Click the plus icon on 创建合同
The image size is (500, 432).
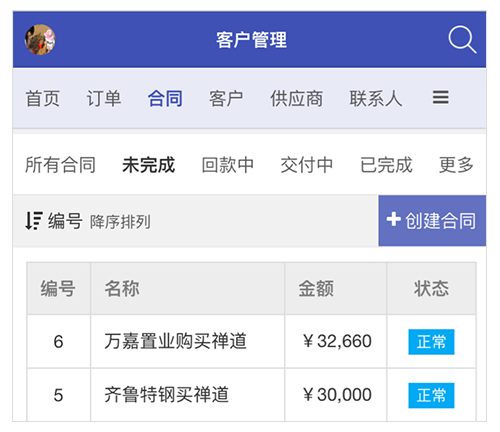point(394,219)
